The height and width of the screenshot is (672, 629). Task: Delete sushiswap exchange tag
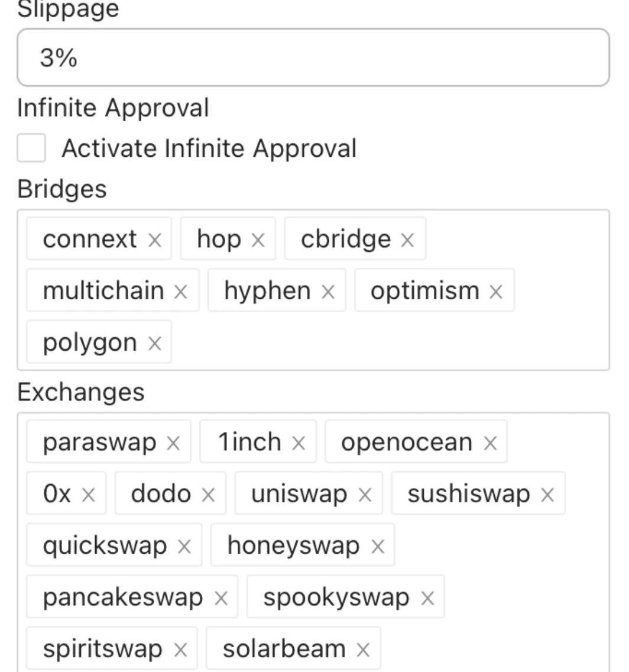click(547, 495)
